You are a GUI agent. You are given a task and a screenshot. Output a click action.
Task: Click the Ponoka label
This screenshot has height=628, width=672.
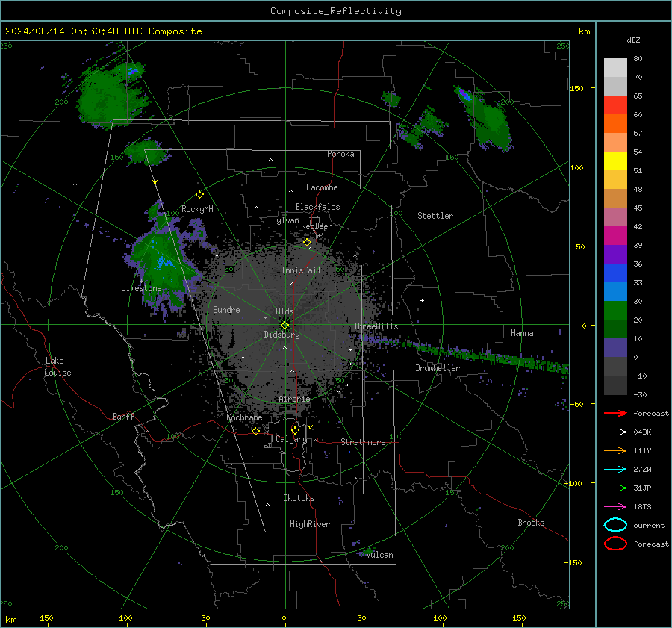[x=340, y=154]
